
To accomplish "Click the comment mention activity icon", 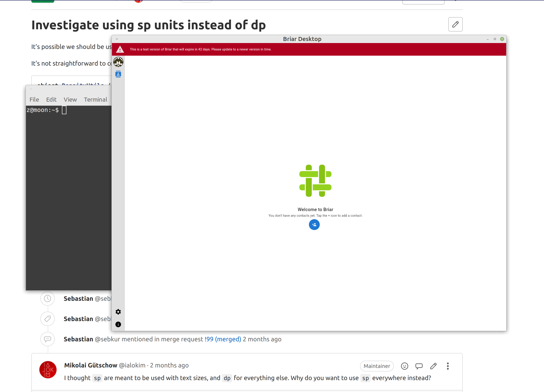I will tap(48, 339).
